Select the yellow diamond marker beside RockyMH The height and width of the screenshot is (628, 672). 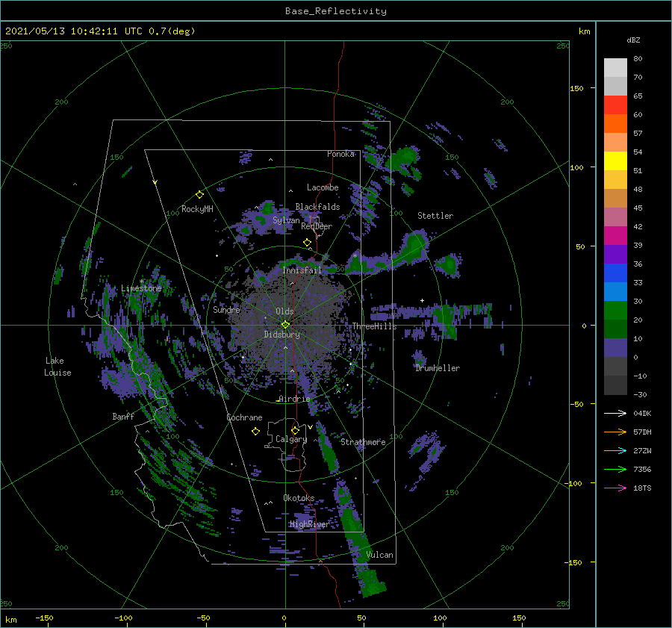coord(199,195)
